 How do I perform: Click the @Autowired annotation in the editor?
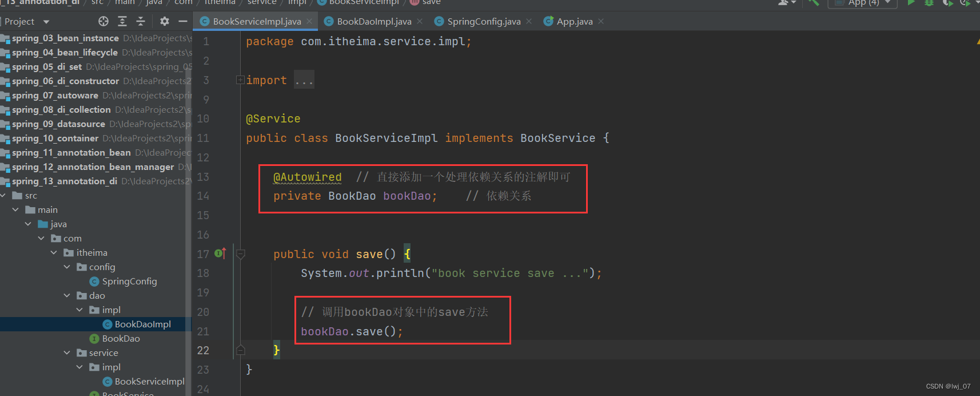[x=308, y=177]
